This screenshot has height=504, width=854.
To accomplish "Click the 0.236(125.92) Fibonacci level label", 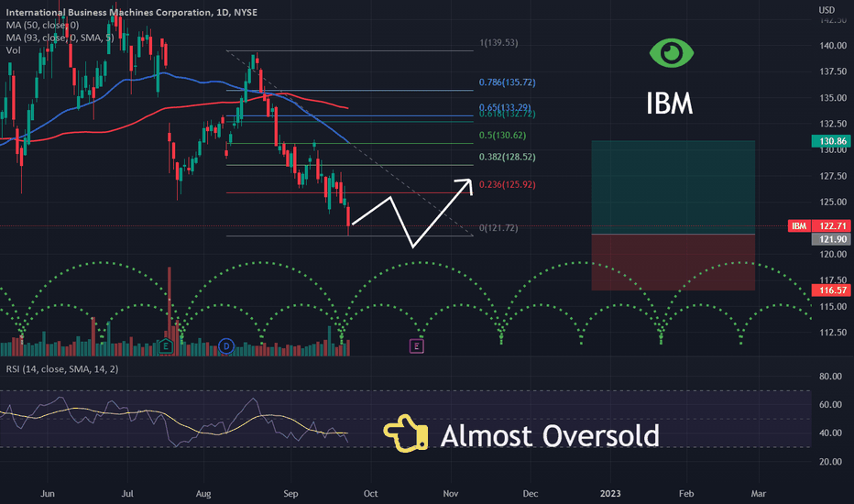I will point(507,185).
